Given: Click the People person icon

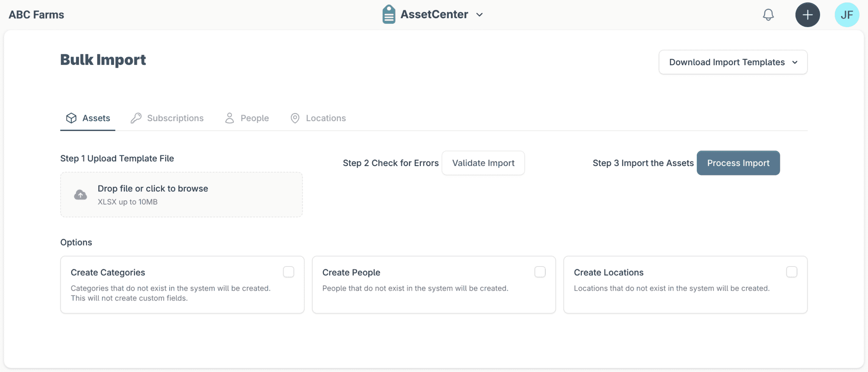Looking at the screenshot, I should 229,118.
